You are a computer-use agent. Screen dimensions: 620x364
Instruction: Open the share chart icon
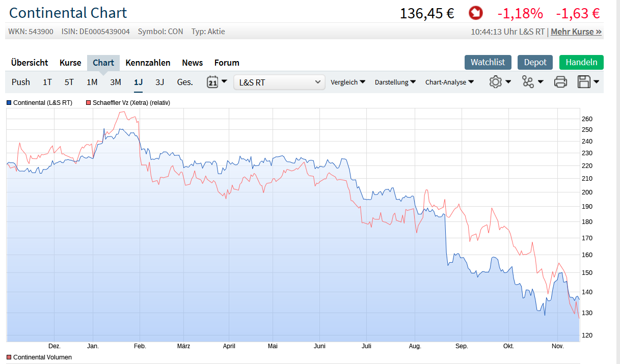coord(528,81)
